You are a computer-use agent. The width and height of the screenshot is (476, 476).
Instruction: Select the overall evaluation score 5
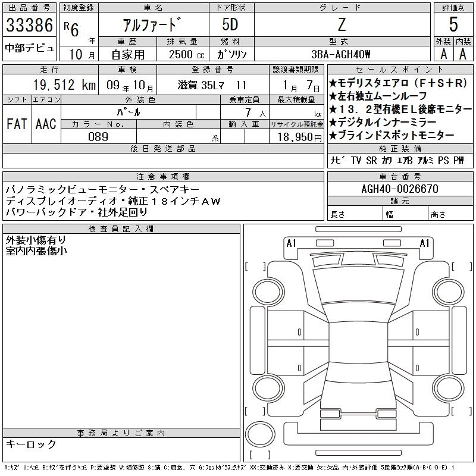point(453,24)
